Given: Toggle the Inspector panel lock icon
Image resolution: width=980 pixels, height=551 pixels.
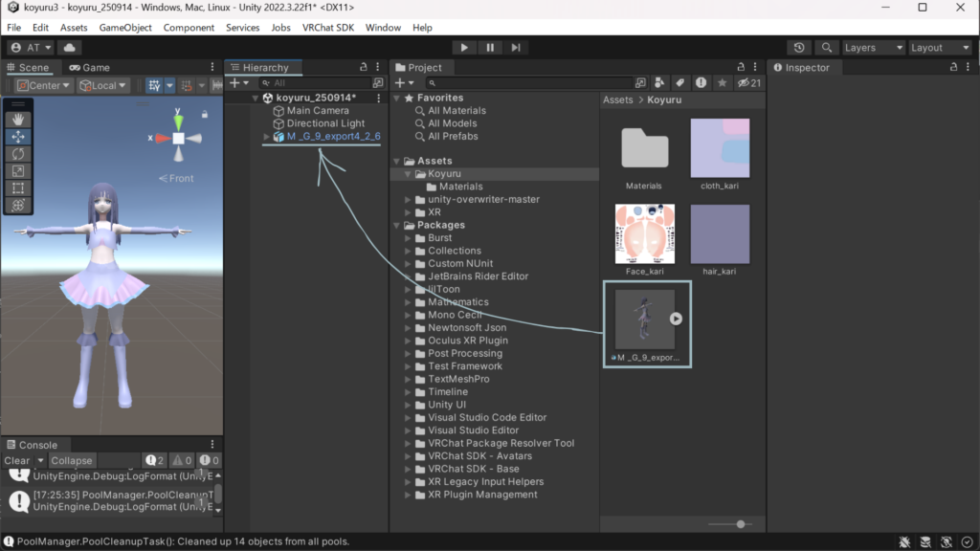Looking at the screenshot, I should click(954, 68).
